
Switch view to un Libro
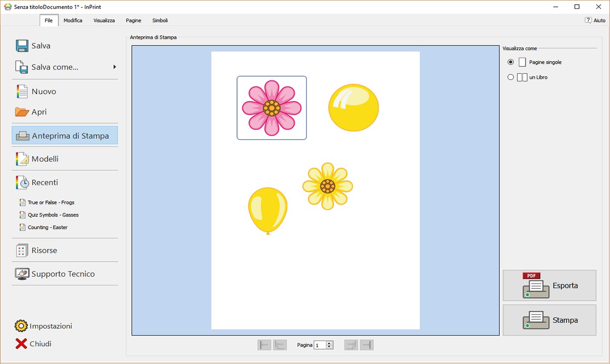tap(510, 77)
